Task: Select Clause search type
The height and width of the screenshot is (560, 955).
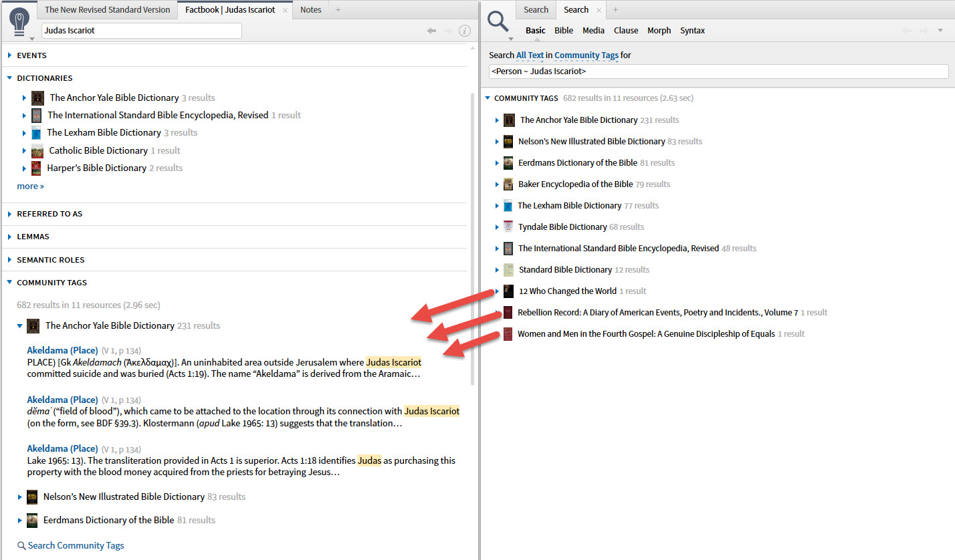Action: (626, 31)
